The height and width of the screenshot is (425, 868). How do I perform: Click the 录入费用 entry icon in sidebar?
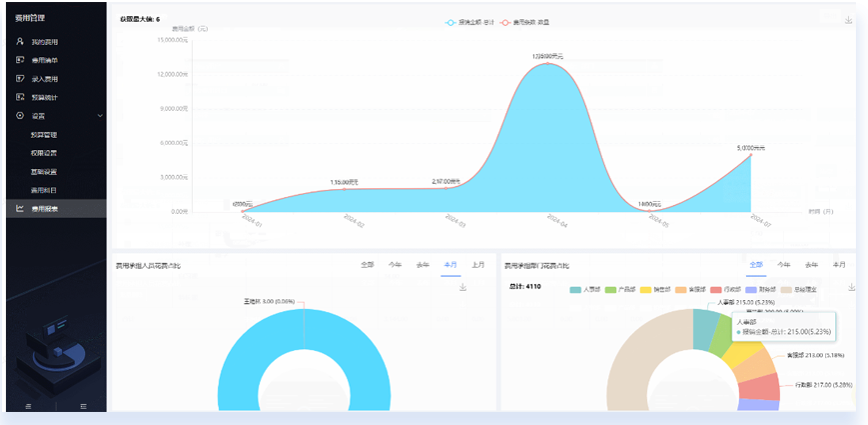[x=20, y=78]
